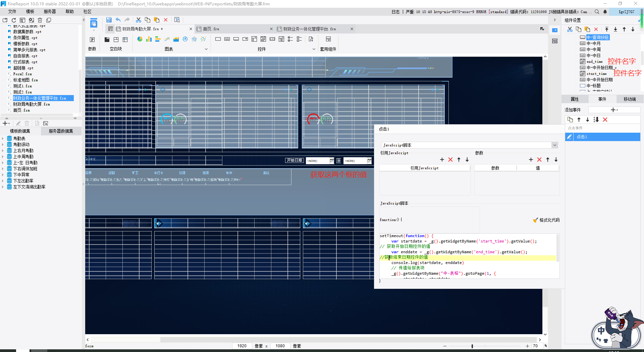Add a parameter panel with P icon

click(92, 39)
